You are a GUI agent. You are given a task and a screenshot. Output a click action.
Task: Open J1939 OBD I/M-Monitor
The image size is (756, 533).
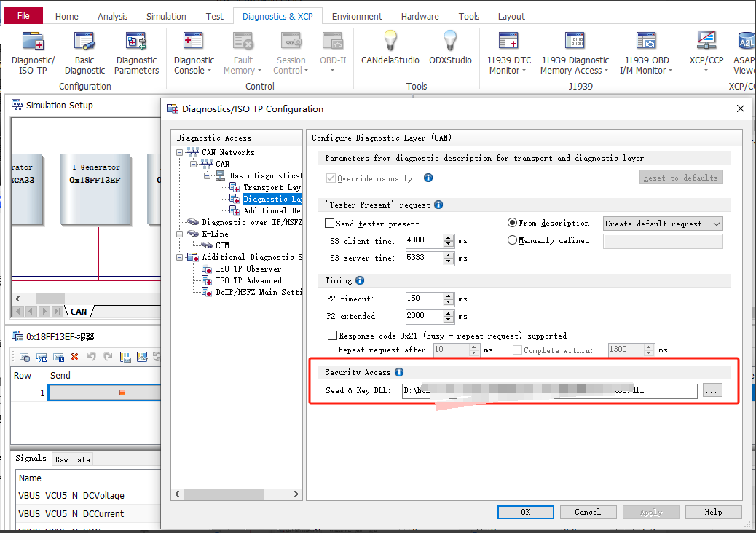click(647, 42)
